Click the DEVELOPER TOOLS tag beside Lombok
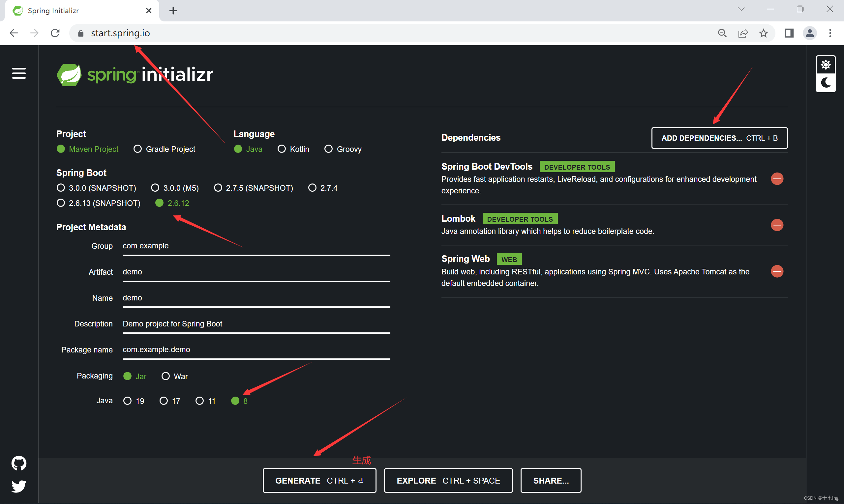The height and width of the screenshot is (504, 844). click(x=520, y=219)
